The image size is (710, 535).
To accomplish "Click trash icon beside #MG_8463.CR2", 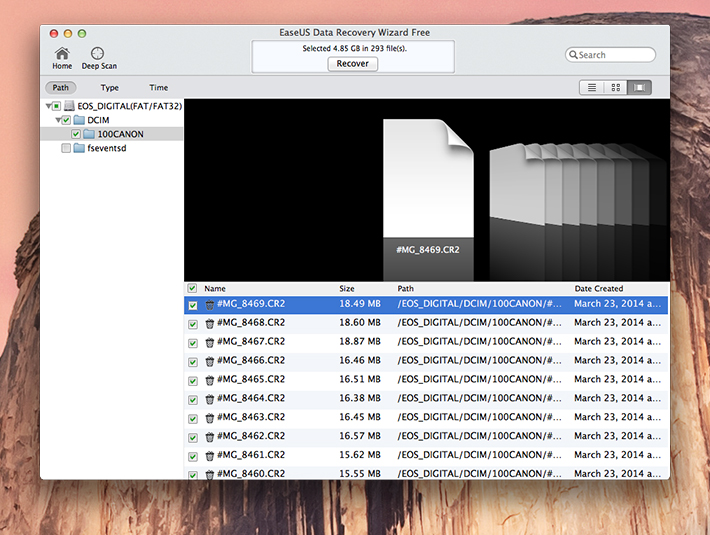I will pos(210,418).
